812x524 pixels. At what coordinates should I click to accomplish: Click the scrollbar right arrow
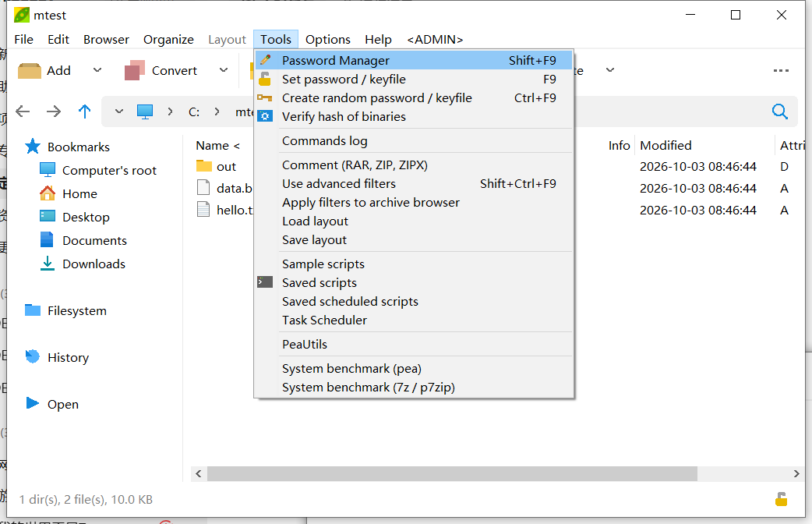click(796, 474)
